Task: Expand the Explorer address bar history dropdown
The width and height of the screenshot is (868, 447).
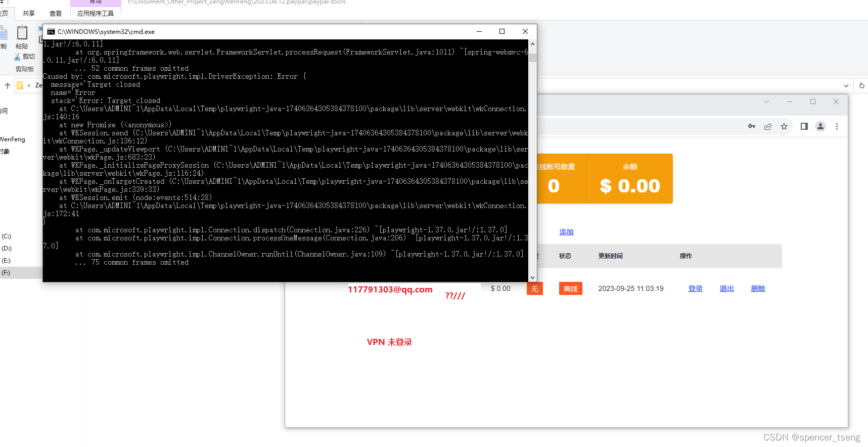Action: point(846,86)
